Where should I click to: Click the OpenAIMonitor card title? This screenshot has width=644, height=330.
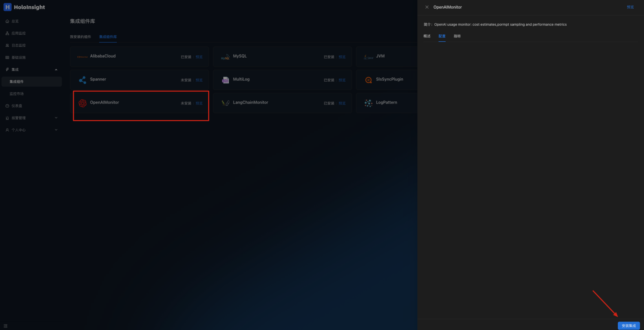104,102
